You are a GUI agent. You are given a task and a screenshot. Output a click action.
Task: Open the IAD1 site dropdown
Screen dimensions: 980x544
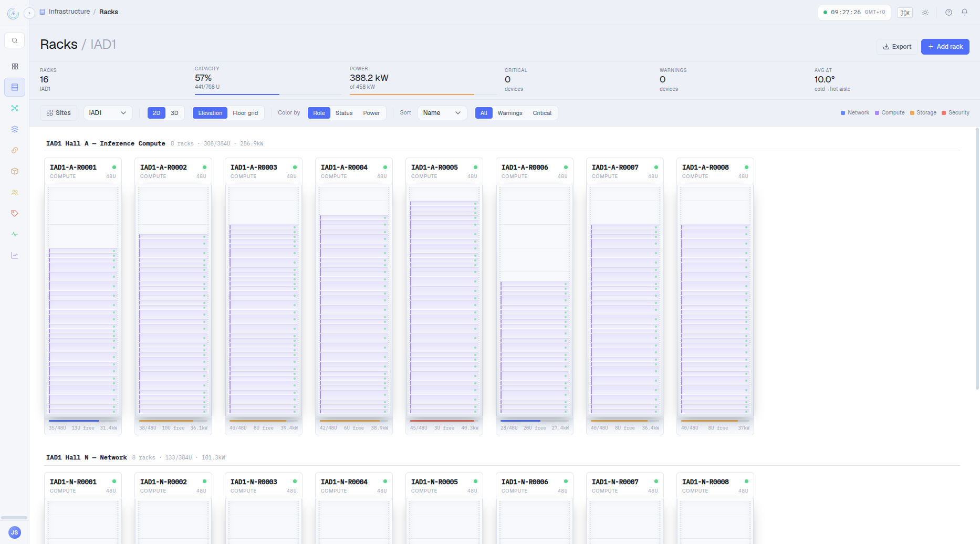tap(108, 113)
